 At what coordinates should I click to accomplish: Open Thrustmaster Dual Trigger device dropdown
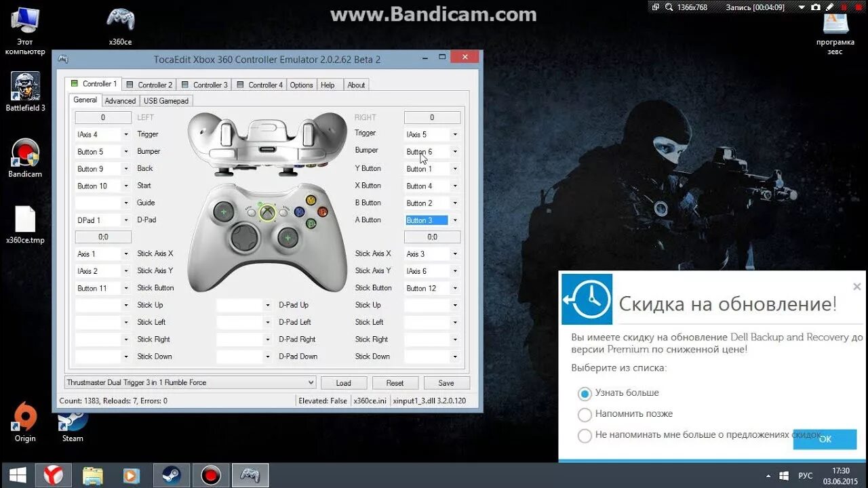(x=311, y=382)
